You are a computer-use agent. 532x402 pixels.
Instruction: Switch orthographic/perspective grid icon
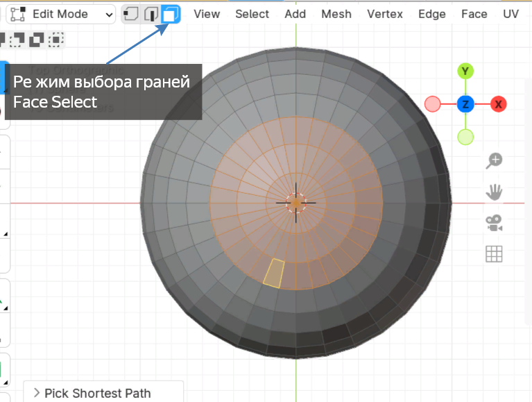(x=494, y=254)
